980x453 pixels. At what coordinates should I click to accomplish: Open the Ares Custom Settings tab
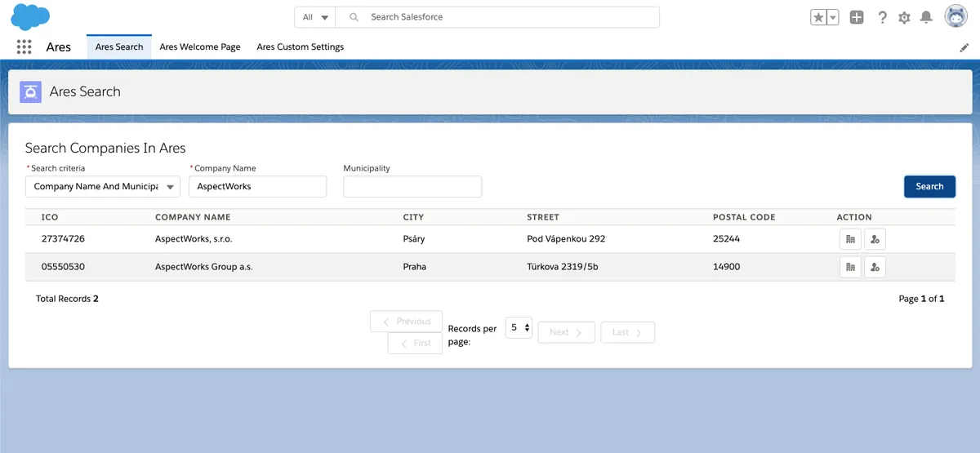(301, 47)
